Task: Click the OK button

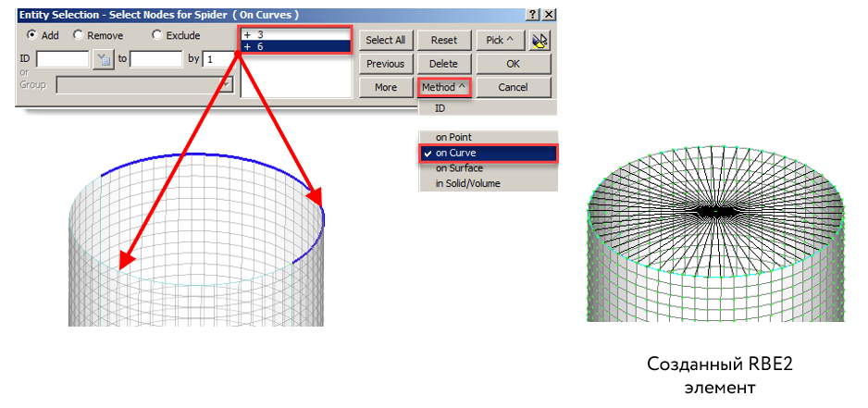Action: [x=514, y=64]
